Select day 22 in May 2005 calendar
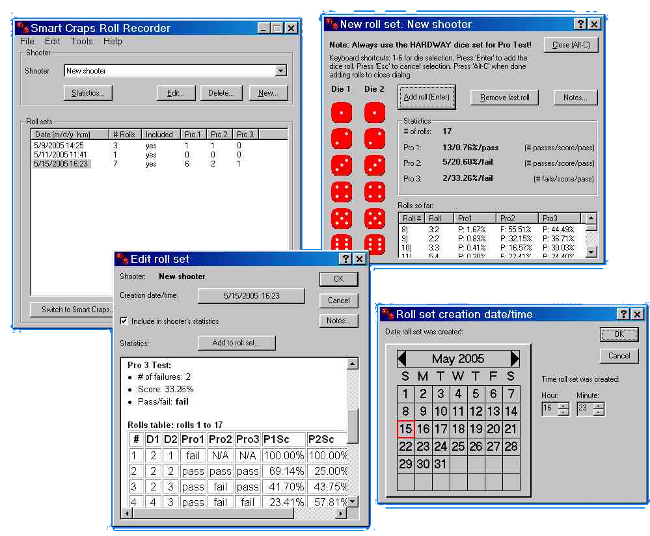The width and height of the screenshot is (650, 536). click(x=406, y=446)
